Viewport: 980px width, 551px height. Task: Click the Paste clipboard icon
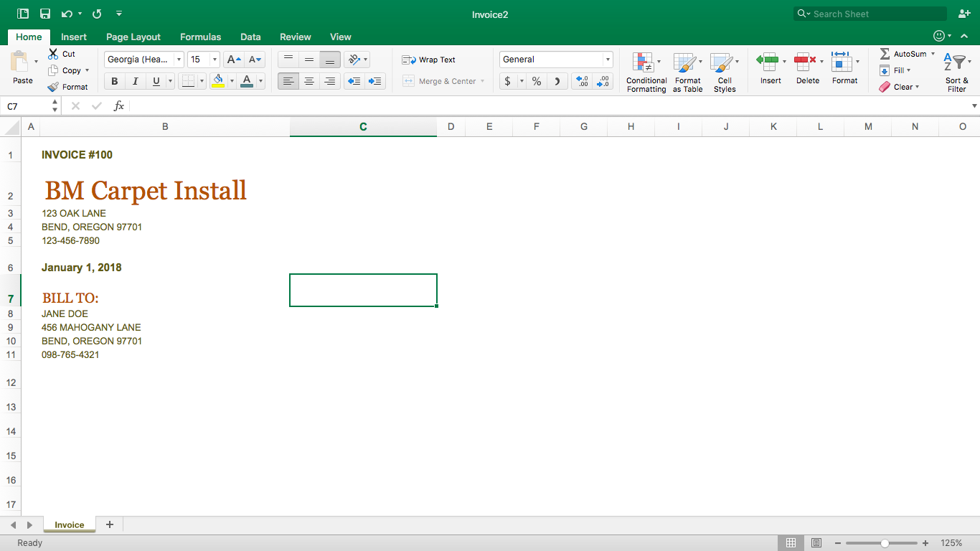tap(19, 62)
